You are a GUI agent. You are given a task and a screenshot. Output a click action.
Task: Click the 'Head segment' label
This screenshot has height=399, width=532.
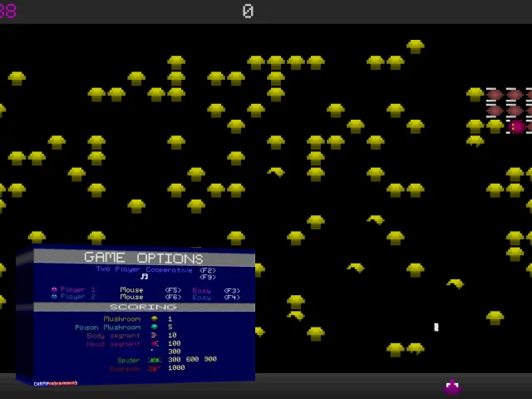pos(113,344)
